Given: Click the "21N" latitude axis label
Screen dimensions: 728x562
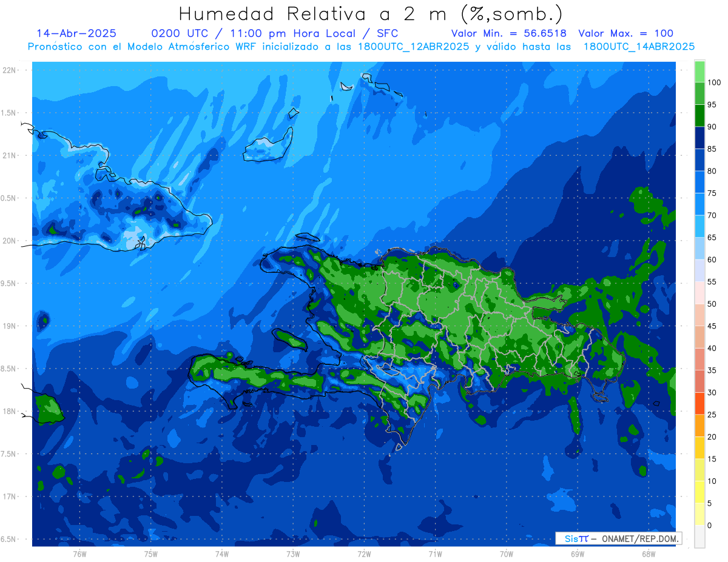Looking at the screenshot, I should 10,155.
